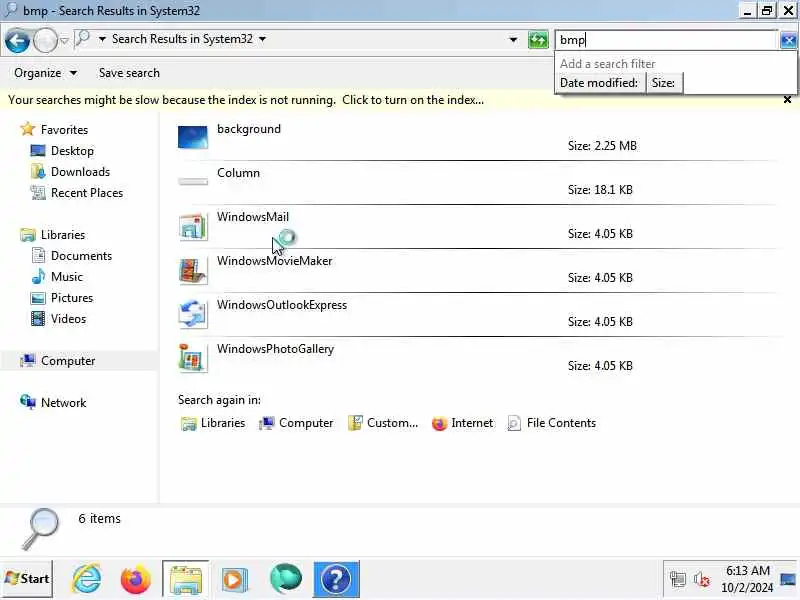
Task: Click the 6 items count text
Action: [99, 518]
